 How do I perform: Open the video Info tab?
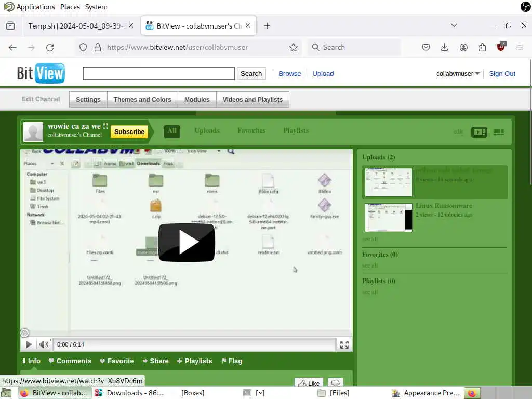point(31,361)
